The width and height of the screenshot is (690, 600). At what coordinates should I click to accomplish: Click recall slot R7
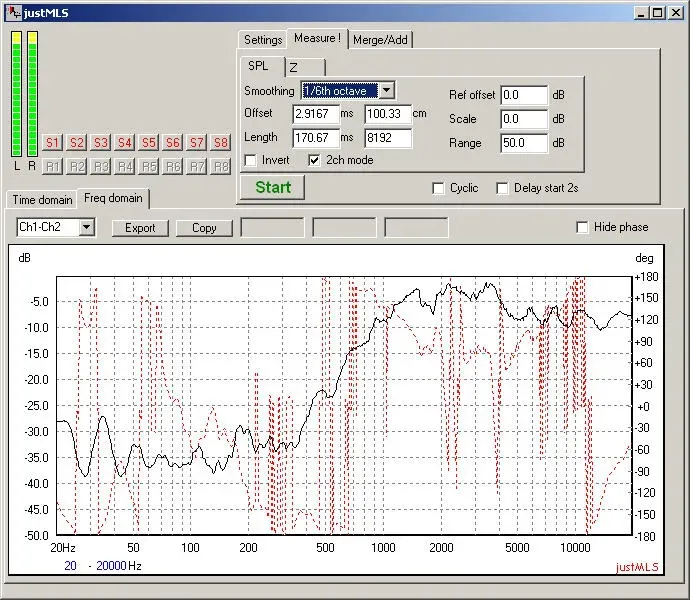pyautogui.click(x=197, y=167)
